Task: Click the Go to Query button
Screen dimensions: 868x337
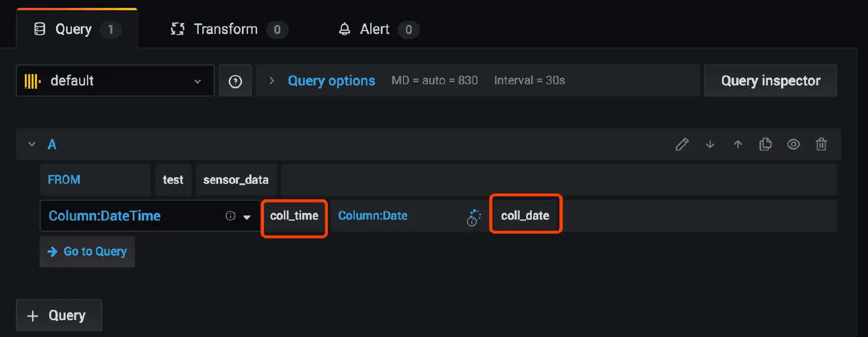Action: 87,252
